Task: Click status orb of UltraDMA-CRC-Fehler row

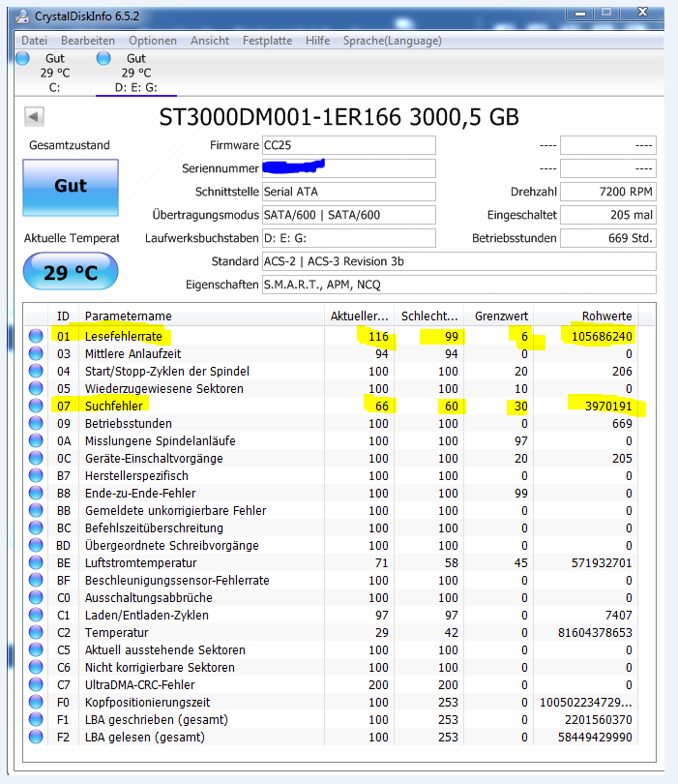Action: [36, 684]
